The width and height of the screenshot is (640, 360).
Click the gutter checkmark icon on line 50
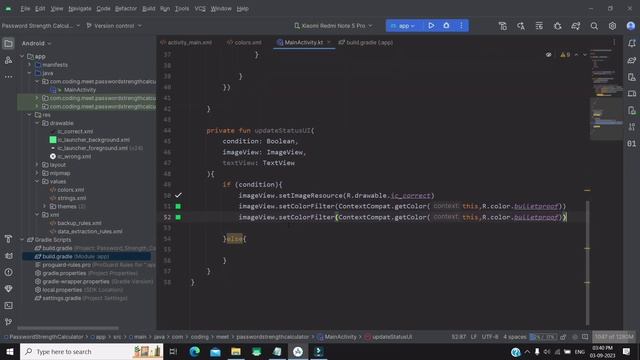pyautogui.click(x=178, y=196)
